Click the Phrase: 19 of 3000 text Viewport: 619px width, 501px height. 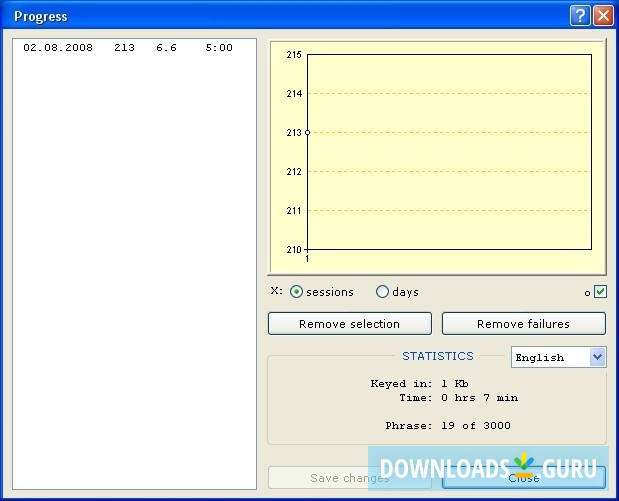[x=447, y=425]
